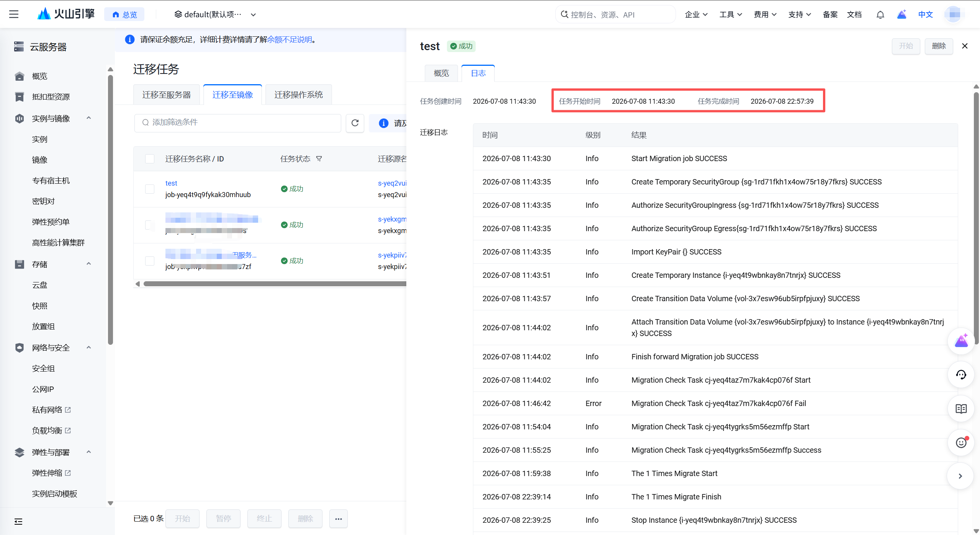Screen dimensions: 980x535
Task: Click the floating AI assistant bubble
Action: 961,341
